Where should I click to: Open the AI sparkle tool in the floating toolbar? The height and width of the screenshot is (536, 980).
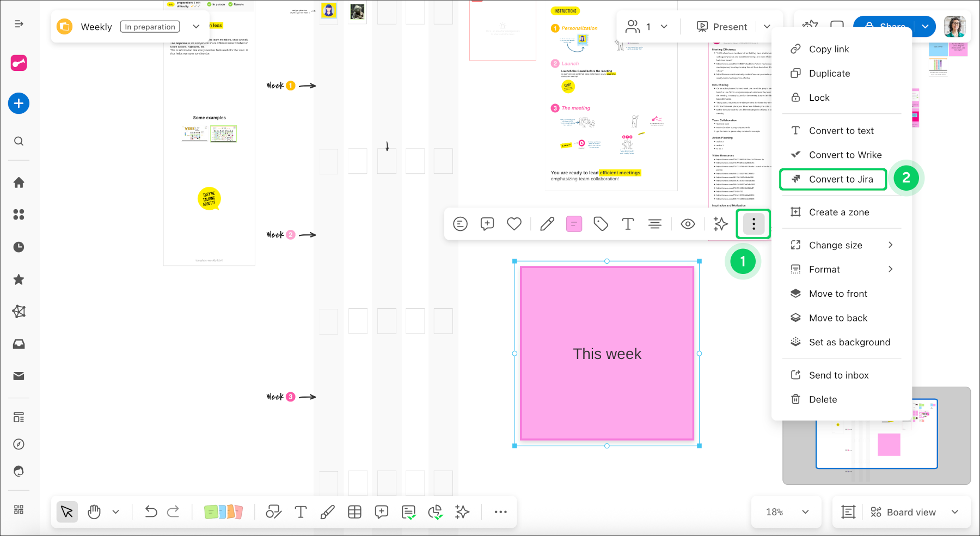click(x=720, y=224)
